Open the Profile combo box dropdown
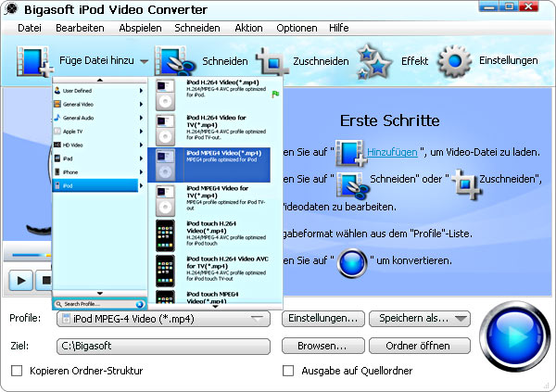556x392 pixels. [258, 318]
